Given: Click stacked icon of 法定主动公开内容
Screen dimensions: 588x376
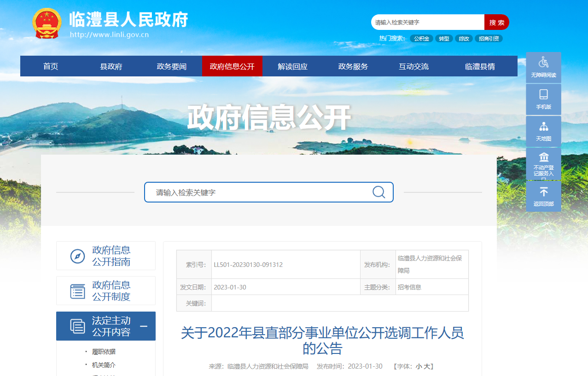Looking at the screenshot, I should 77,326.
